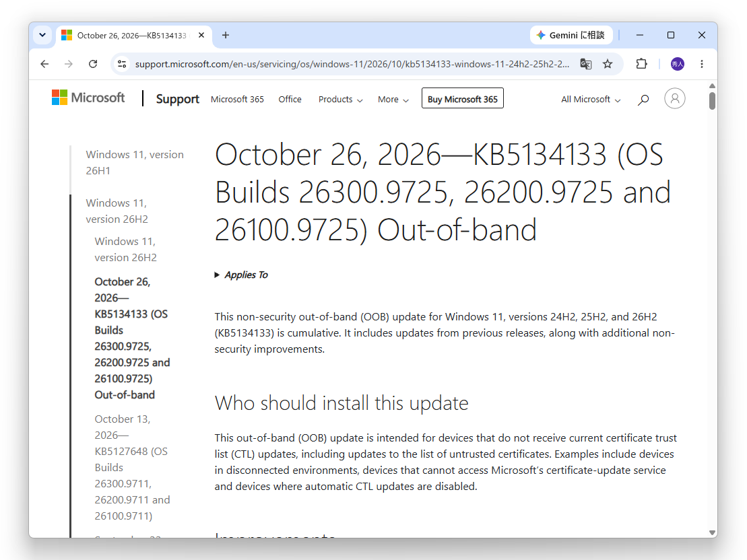Minimize the browser window

(x=640, y=35)
